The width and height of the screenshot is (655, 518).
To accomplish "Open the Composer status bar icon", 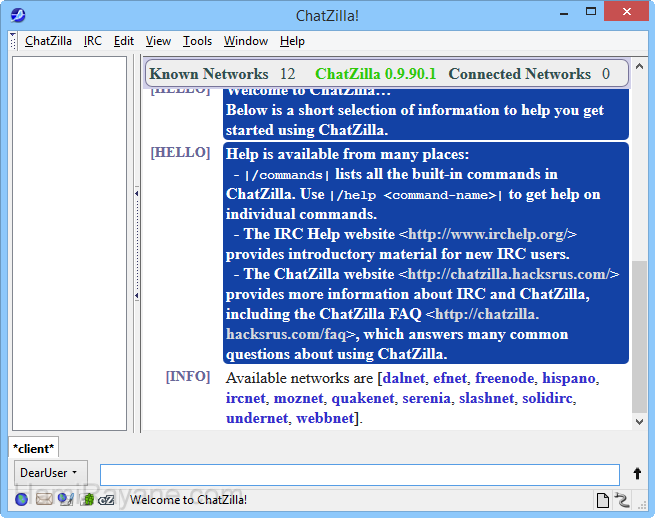I will click(x=66, y=499).
